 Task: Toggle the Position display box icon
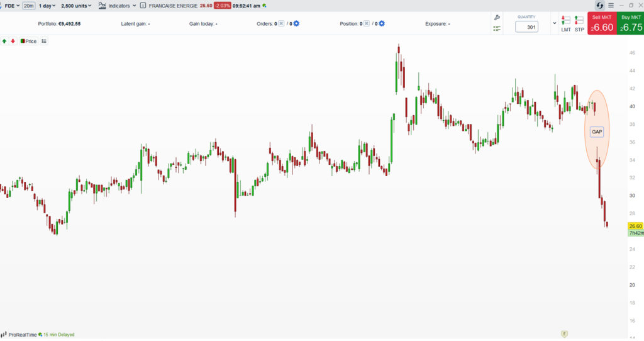pos(367,23)
